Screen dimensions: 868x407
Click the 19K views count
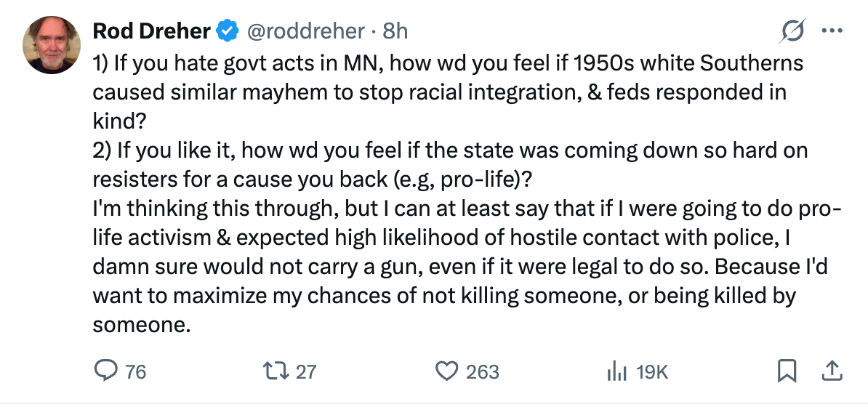[651, 372]
